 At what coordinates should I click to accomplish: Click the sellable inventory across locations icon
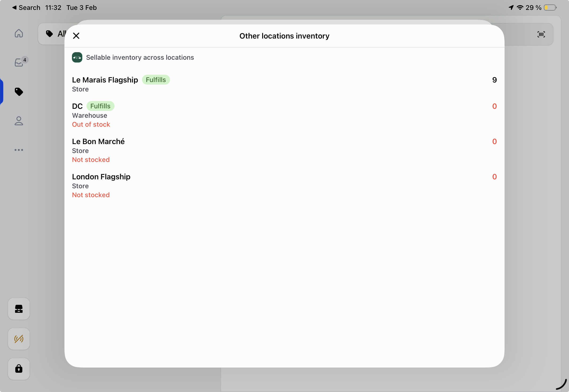(x=77, y=57)
